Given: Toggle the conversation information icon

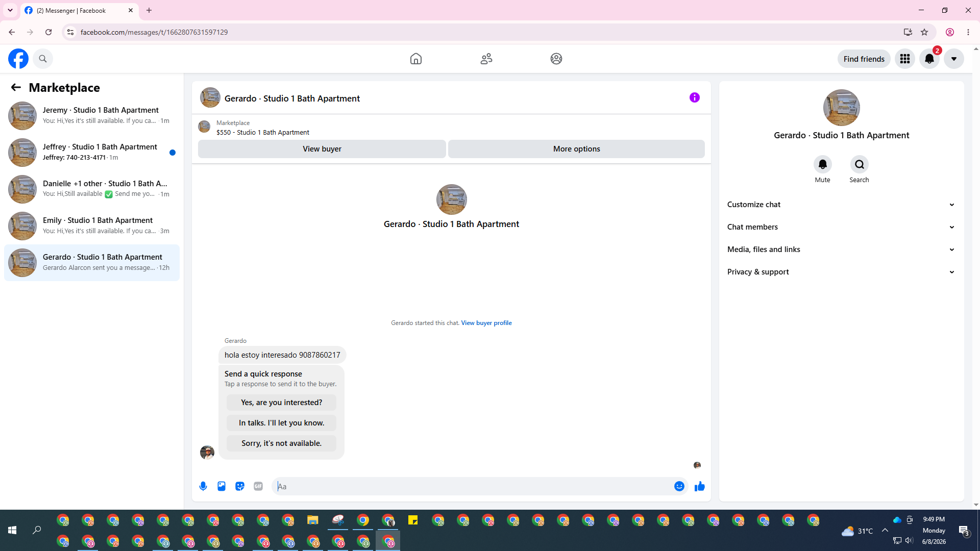Looking at the screenshot, I should tap(695, 97).
